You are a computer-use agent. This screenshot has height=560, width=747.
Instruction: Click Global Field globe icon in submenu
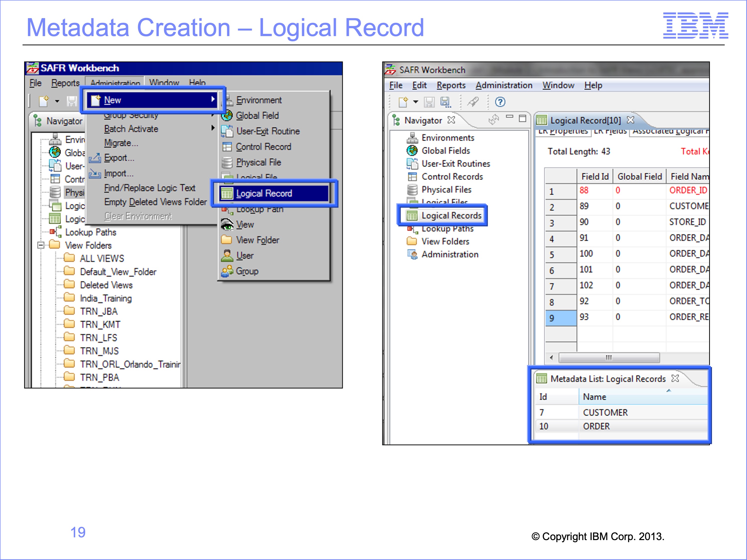point(227,116)
